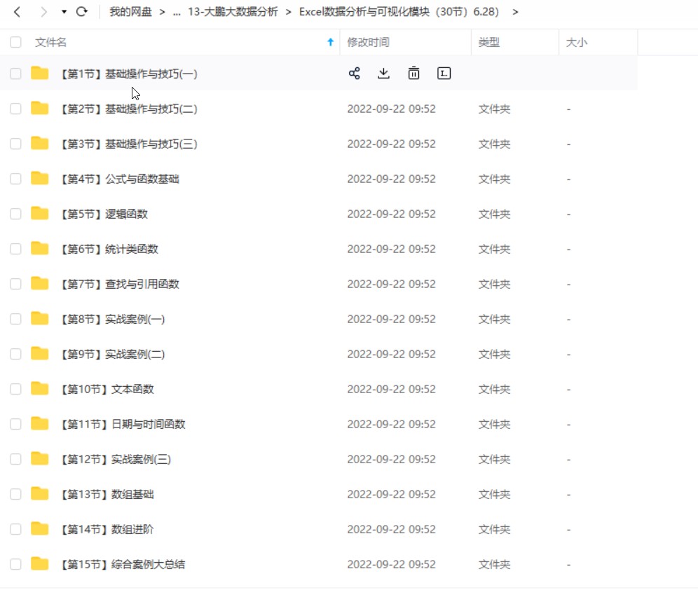Click folder icon of 第11节 日期与时间函数
The height and width of the screenshot is (616, 698).
coord(40,423)
